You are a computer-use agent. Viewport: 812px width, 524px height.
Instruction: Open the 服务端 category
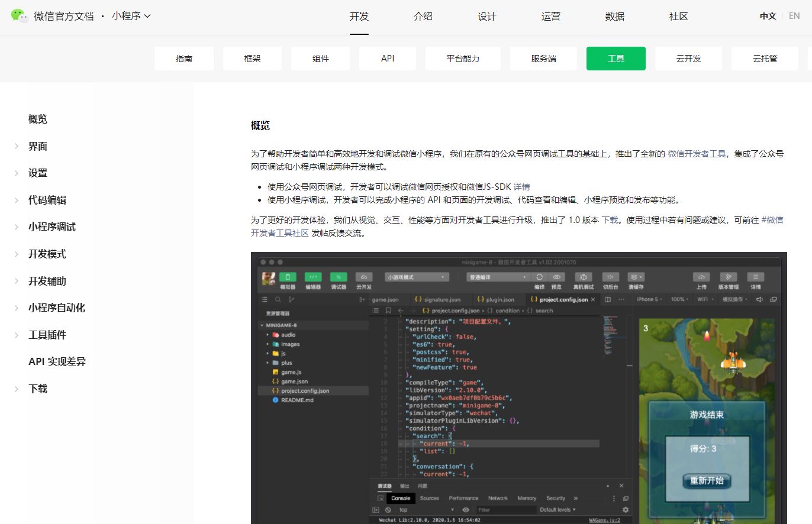pyautogui.click(x=543, y=59)
